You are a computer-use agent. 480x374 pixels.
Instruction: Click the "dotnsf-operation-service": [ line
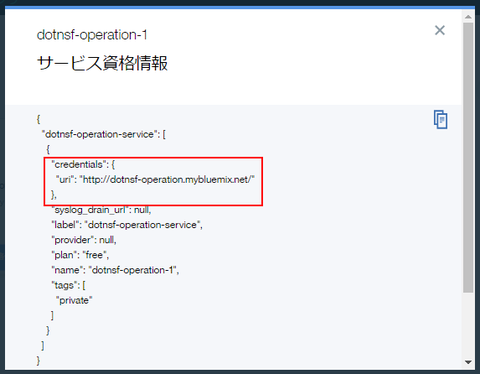pos(104,134)
